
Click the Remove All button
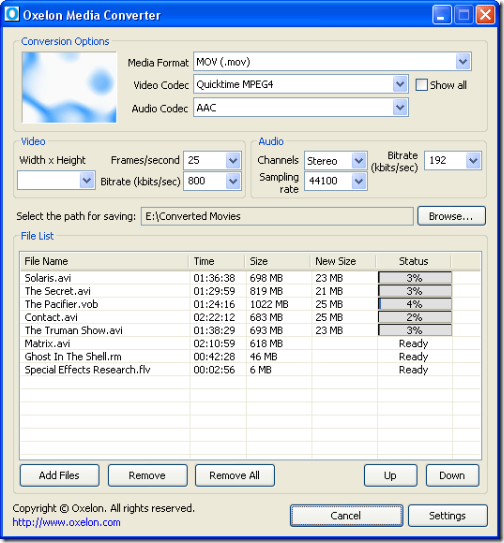pos(235,475)
